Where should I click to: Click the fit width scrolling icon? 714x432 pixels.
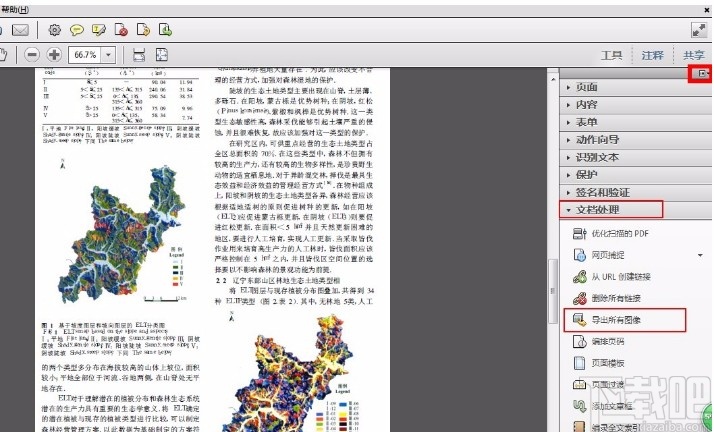139,55
